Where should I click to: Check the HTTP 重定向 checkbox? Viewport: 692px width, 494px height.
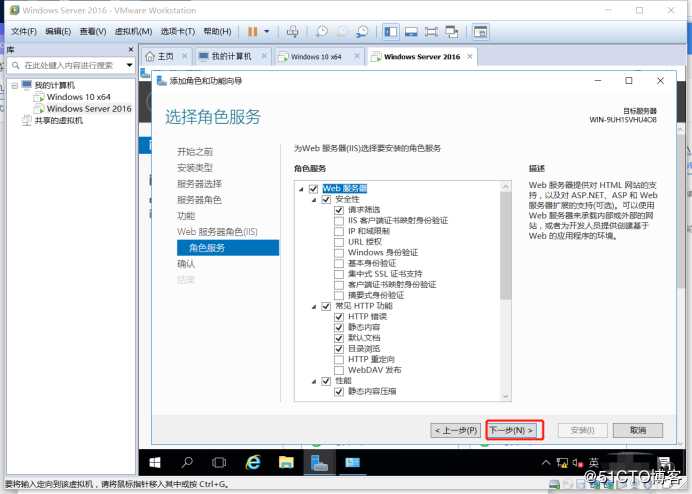pyautogui.click(x=339, y=359)
